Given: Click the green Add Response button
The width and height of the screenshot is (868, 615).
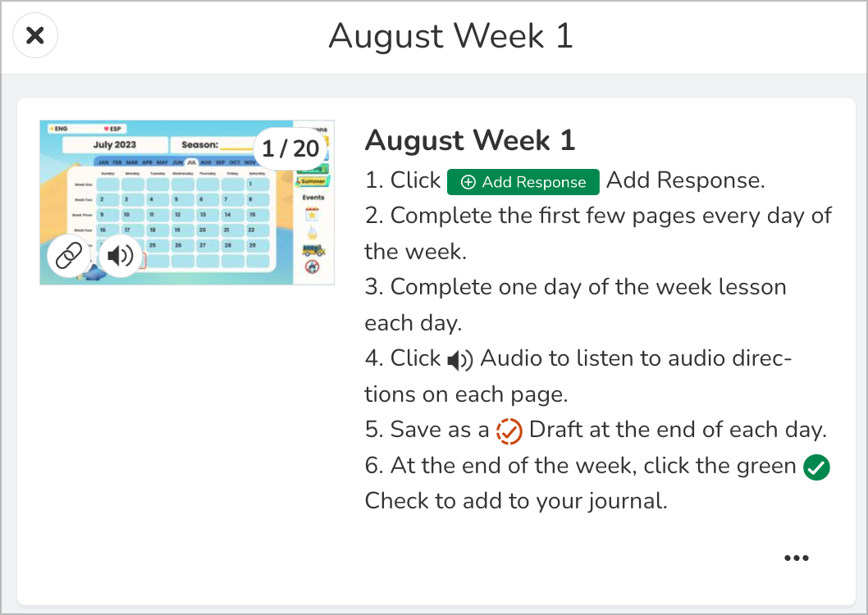Looking at the screenshot, I should click(x=523, y=181).
